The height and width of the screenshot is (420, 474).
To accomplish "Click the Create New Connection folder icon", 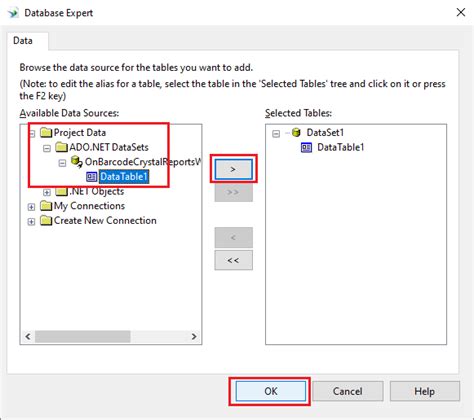I will [x=46, y=220].
